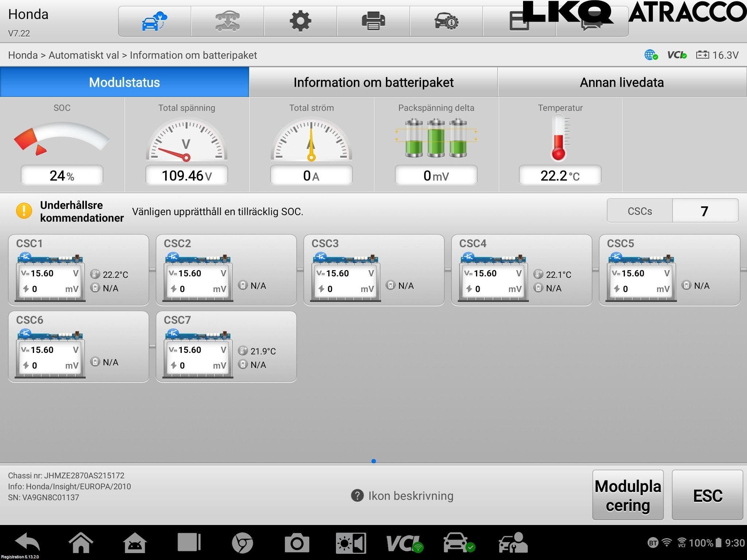Image resolution: width=747 pixels, height=560 pixels.
Task: Switch to the Annan livedata tab
Action: click(x=622, y=82)
